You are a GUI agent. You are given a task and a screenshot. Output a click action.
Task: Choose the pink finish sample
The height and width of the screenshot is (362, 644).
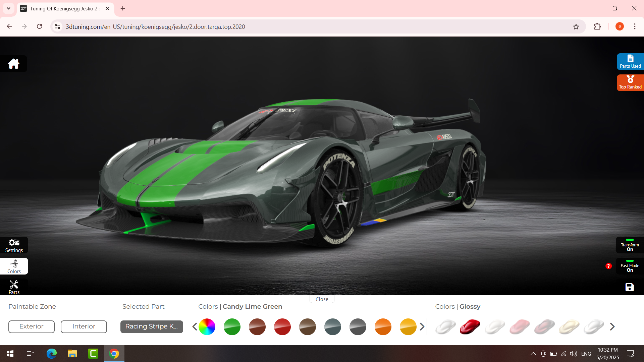click(x=520, y=327)
